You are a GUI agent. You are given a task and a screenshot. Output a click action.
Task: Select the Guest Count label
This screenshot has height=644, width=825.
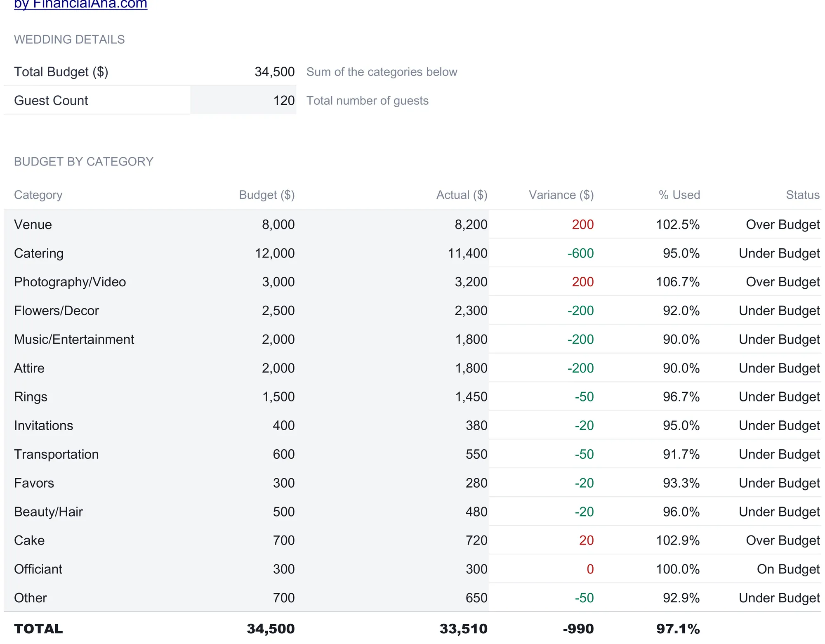51,101
